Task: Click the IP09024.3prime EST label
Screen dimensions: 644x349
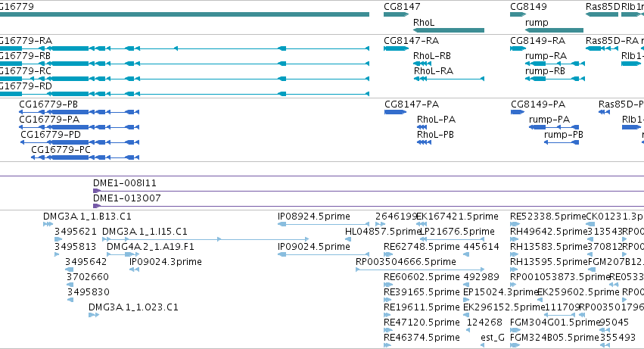Action: (166, 262)
